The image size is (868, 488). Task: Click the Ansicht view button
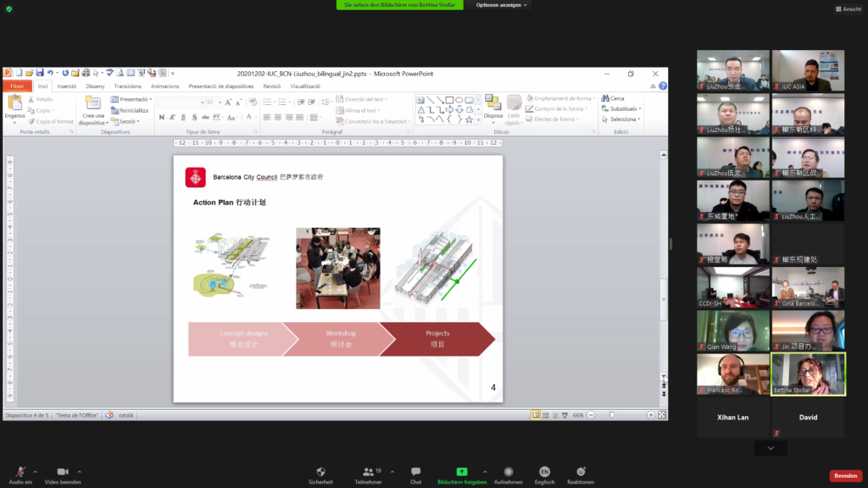(x=847, y=8)
